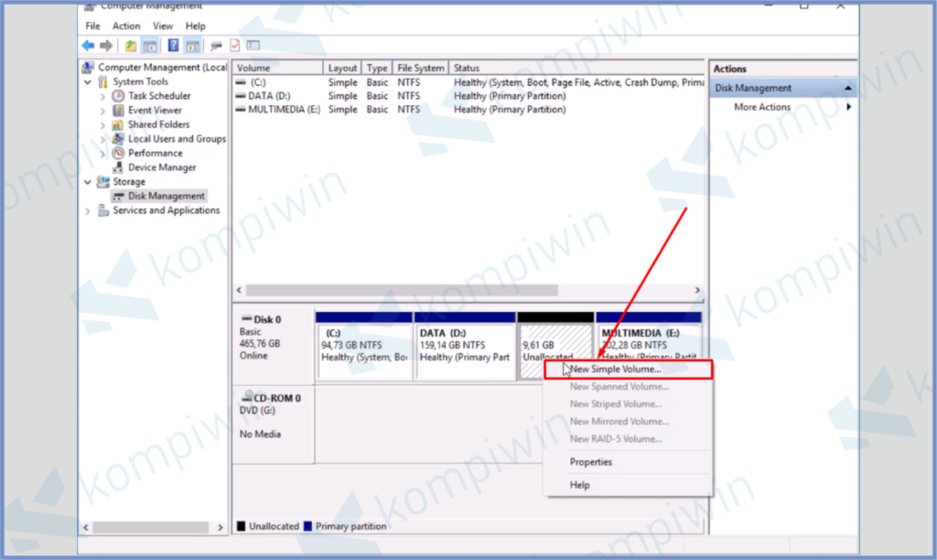Viewport: 937px width, 560px height.
Task: Click the Action menu in the menu bar
Action: [126, 26]
